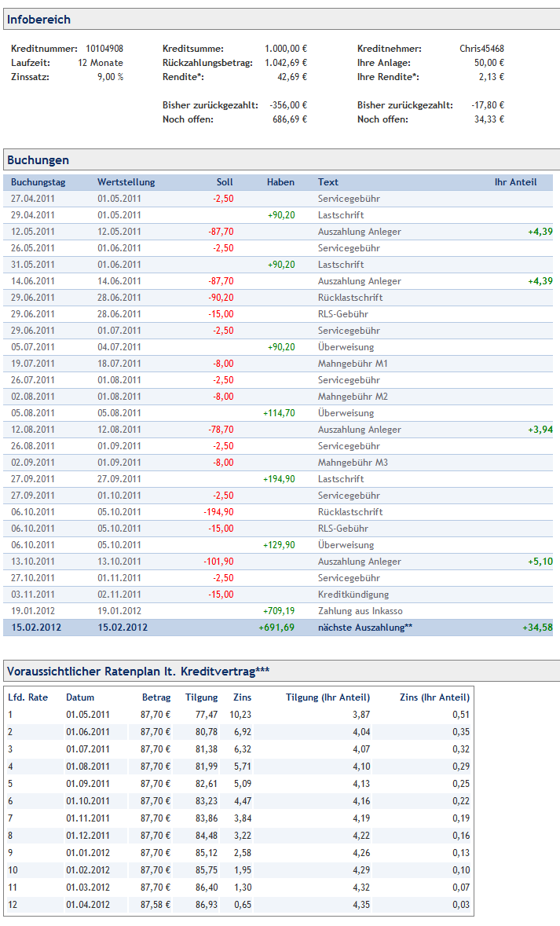Viewport: 560px width, 926px height.
Task: Click the Zins (Ihr Anteil) column header
Action: (x=434, y=697)
